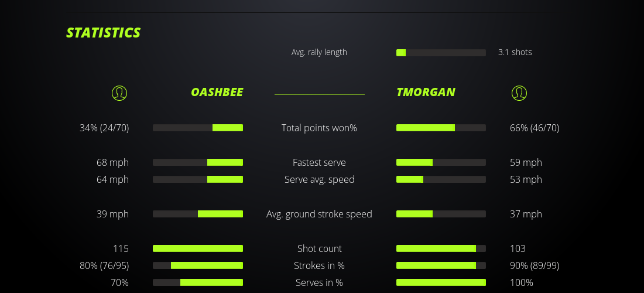This screenshot has width=644, height=293.
Task: Click TMORGAN's Serves in % bar
Action: (x=441, y=282)
